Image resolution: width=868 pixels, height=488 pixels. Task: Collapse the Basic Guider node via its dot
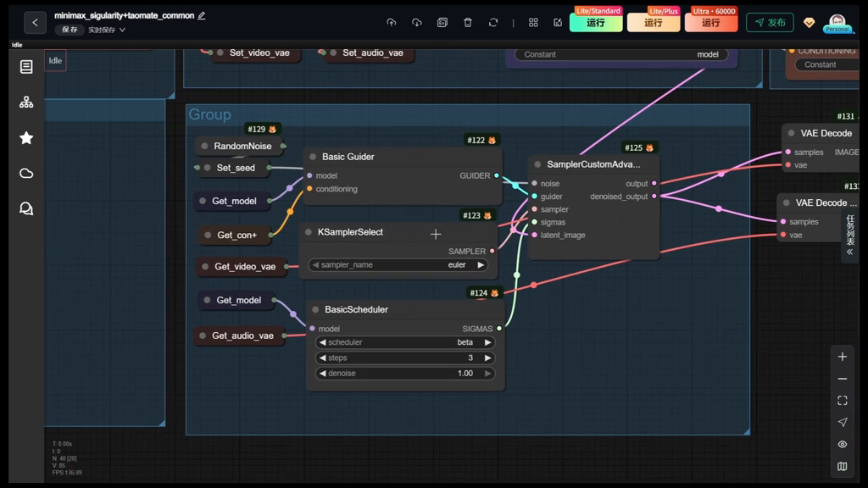pyautogui.click(x=313, y=157)
